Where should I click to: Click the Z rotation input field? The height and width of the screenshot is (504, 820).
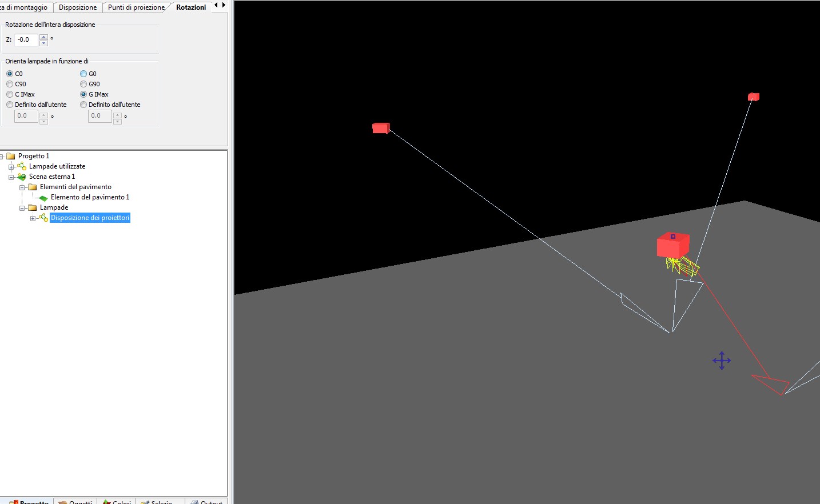point(26,40)
